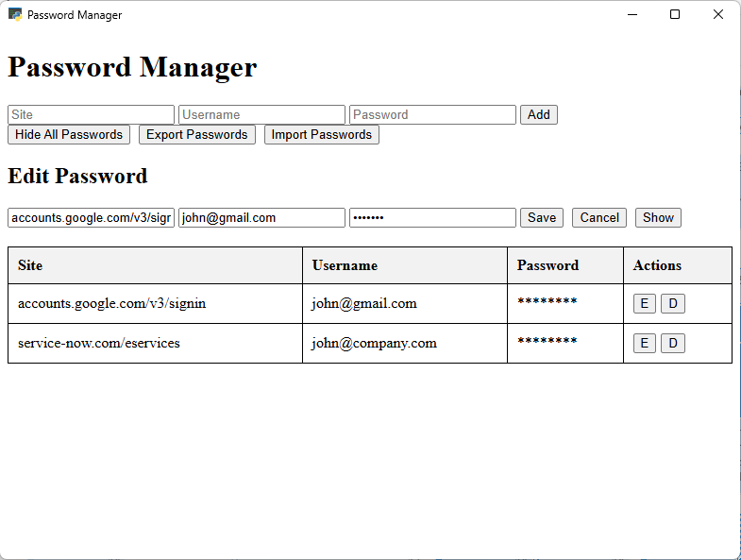Screen dimensions: 741x560
Task: Click the edit site field with accounts.google.com
Action: pos(91,217)
